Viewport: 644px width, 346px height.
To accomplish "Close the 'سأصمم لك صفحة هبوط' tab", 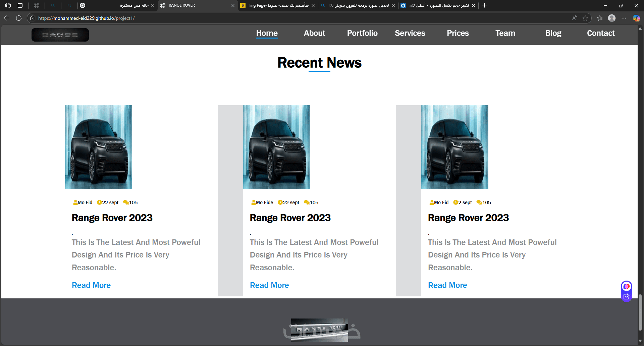I will point(313,5).
